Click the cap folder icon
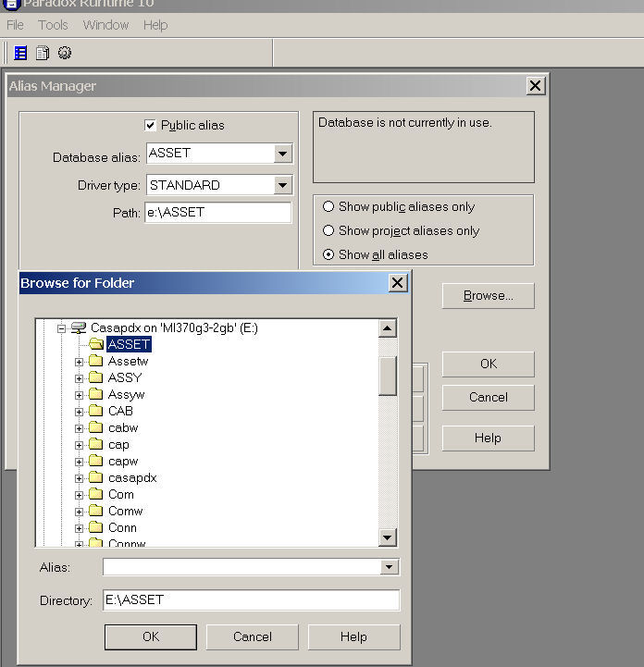The height and width of the screenshot is (667, 644). [x=96, y=445]
